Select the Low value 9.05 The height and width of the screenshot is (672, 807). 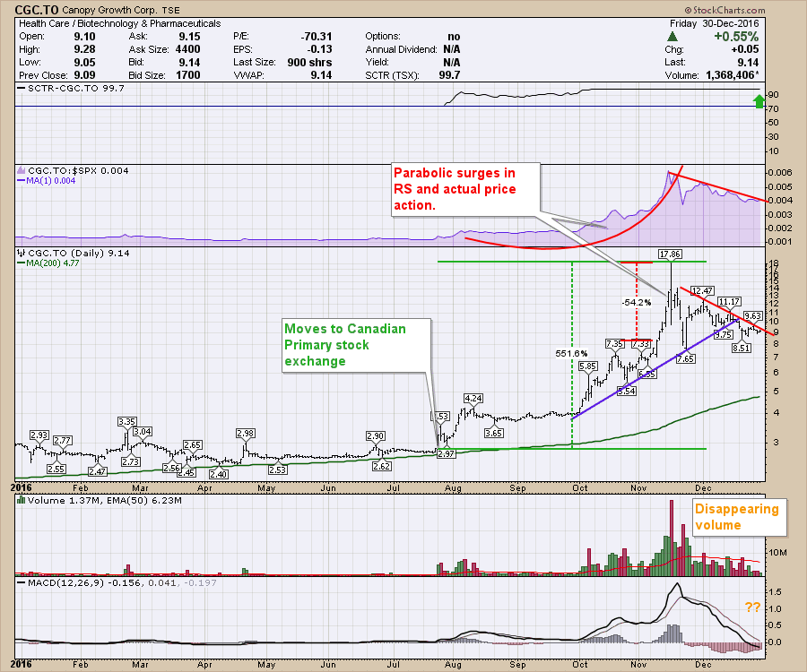pyautogui.click(x=84, y=62)
